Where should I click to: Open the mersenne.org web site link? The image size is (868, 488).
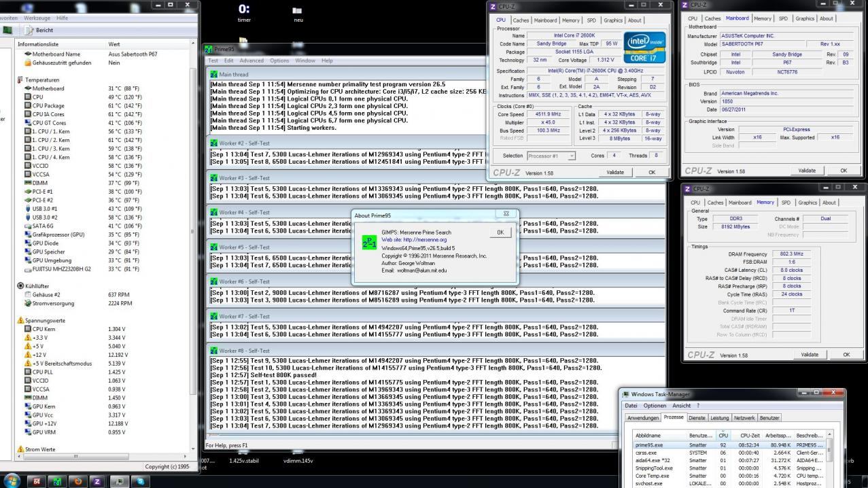(414, 240)
